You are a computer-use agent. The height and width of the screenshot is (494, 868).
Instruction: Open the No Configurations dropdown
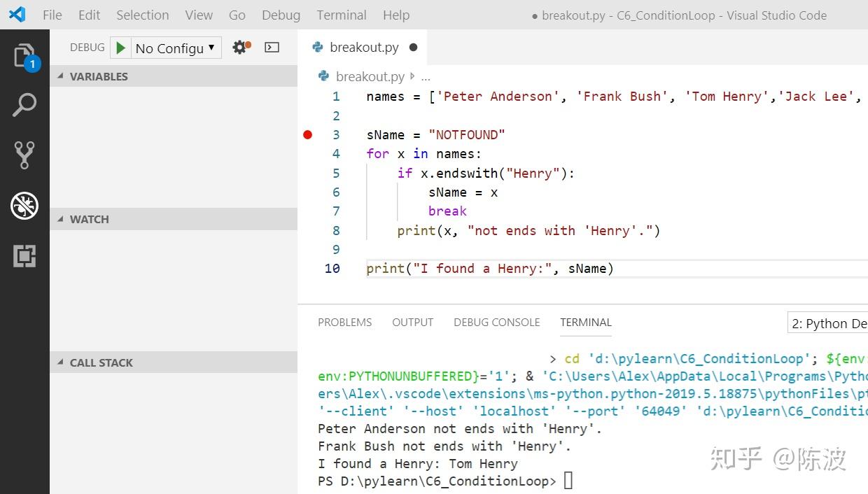click(x=174, y=48)
